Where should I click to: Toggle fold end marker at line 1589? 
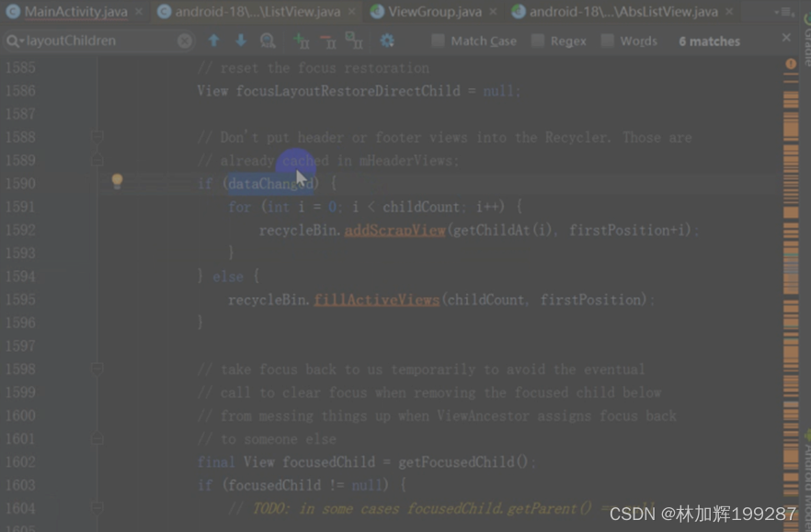[x=97, y=160]
